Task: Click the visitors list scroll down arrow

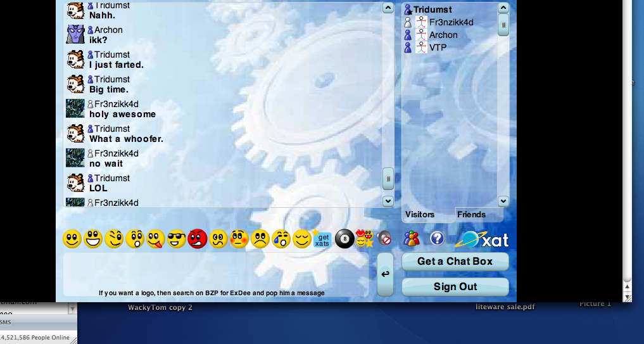Action: click(503, 201)
